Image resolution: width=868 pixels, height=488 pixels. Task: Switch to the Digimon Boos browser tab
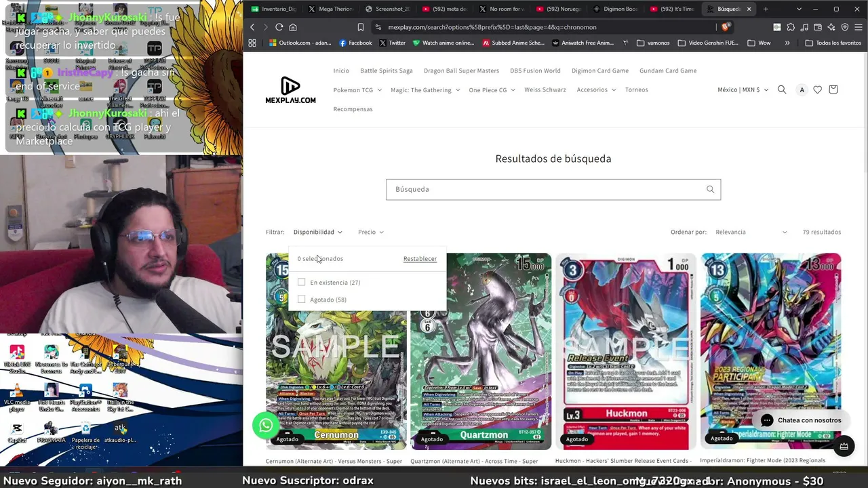click(x=615, y=9)
